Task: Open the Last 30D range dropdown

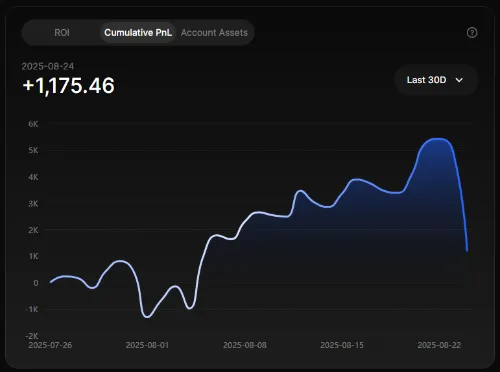Action: (436, 80)
